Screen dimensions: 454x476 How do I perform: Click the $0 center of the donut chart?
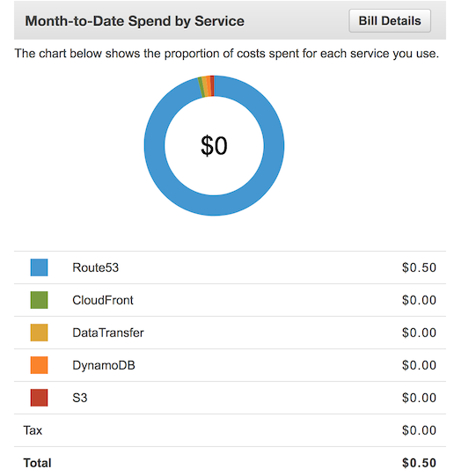(x=214, y=146)
